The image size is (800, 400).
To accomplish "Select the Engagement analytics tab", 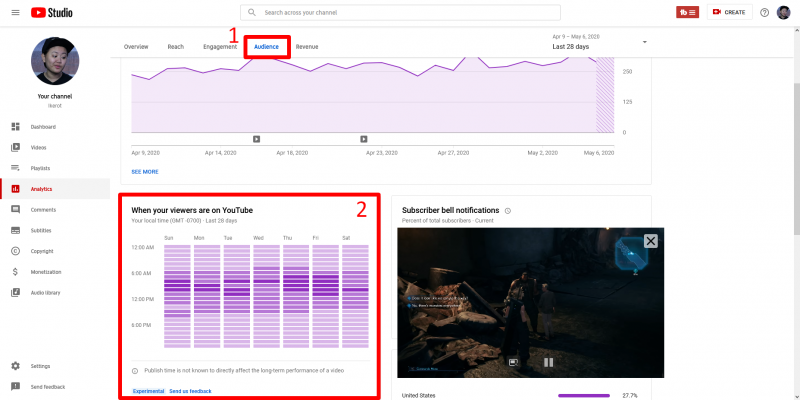I will pos(220,47).
